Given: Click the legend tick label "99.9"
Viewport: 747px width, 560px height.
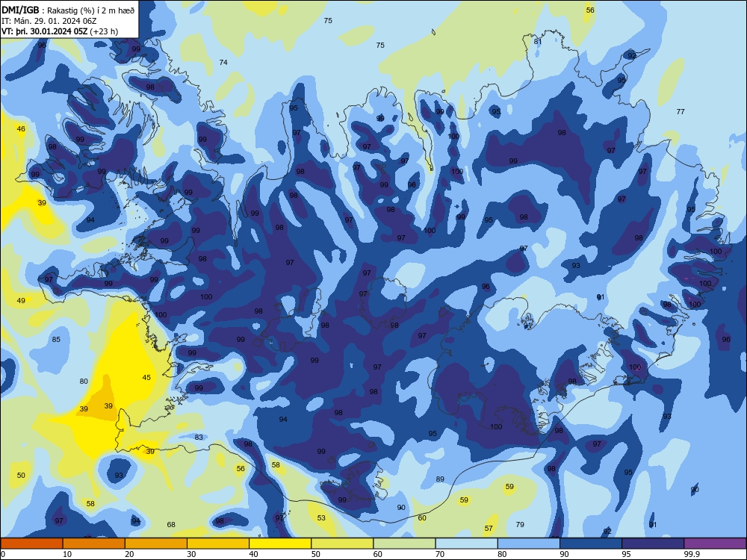Looking at the screenshot, I should (x=692, y=554).
